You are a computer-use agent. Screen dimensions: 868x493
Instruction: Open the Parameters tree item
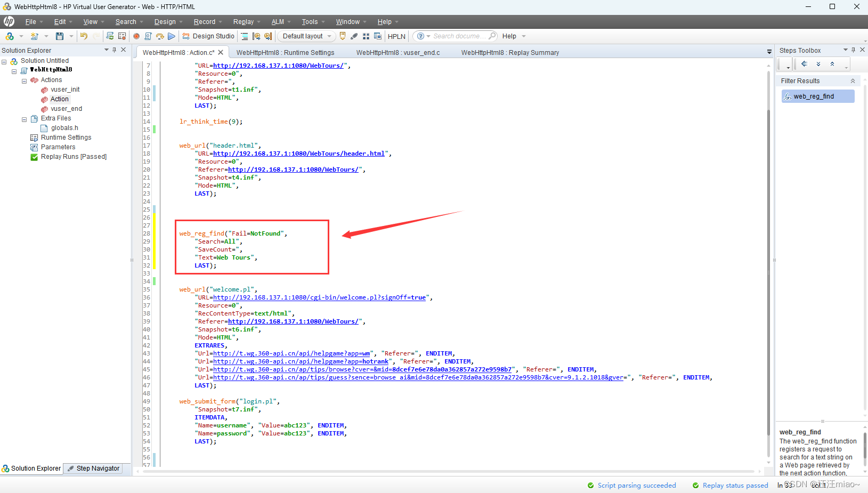pyautogui.click(x=58, y=147)
